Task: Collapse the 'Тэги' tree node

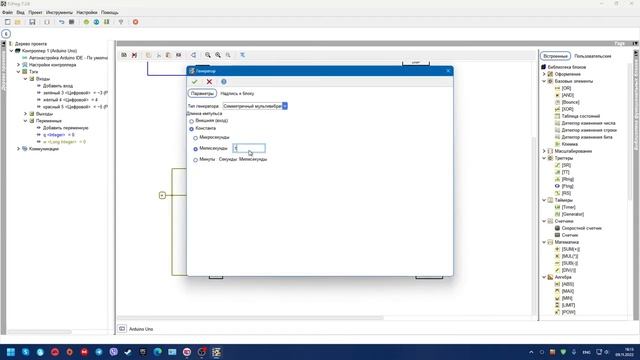Action: (x=18, y=72)
